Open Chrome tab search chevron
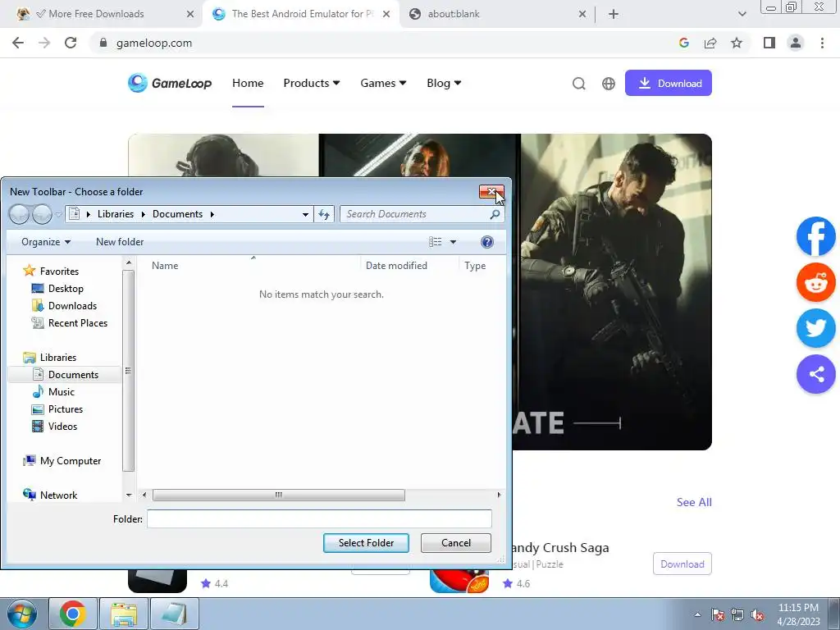840x630 pixels. coord(742,14)
